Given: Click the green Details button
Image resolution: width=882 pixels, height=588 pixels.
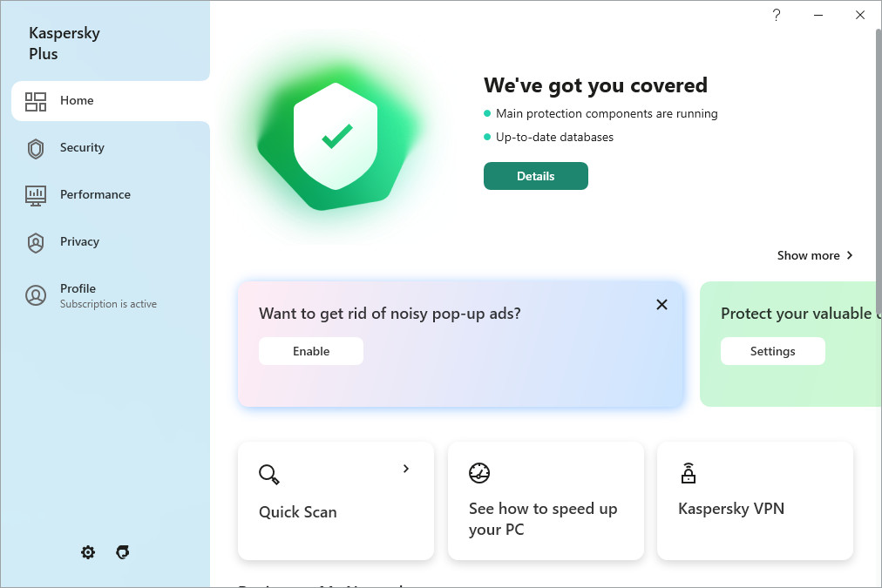Looking at the screenshot, I should click(x=536, y=176).
